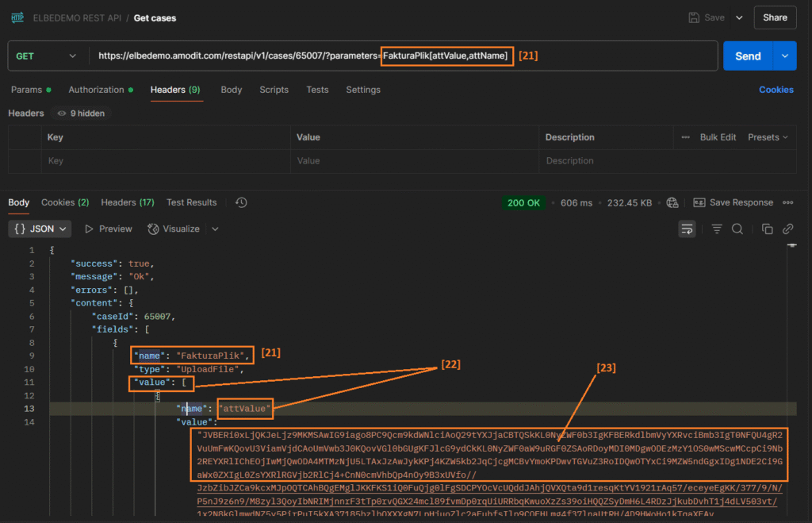Click the ELBEDEMO REST API breadcrumb
812x523 pixels.
(x=77, y=18)
